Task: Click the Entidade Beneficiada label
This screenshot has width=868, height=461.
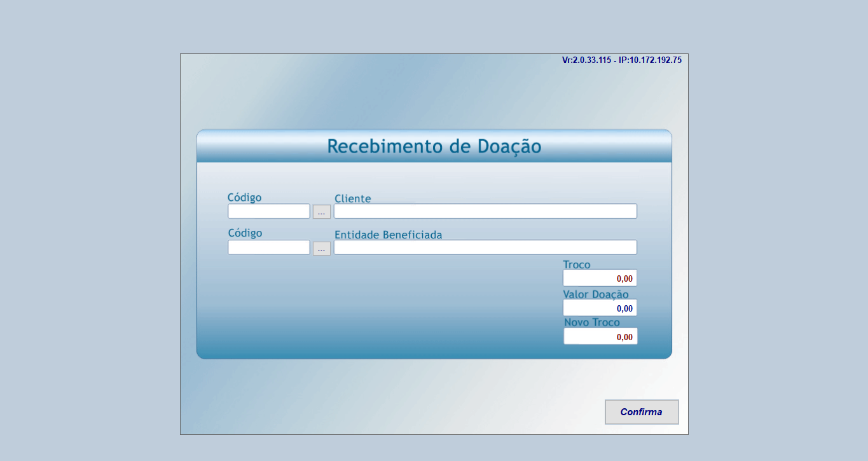Action: [x=389, y=235]
